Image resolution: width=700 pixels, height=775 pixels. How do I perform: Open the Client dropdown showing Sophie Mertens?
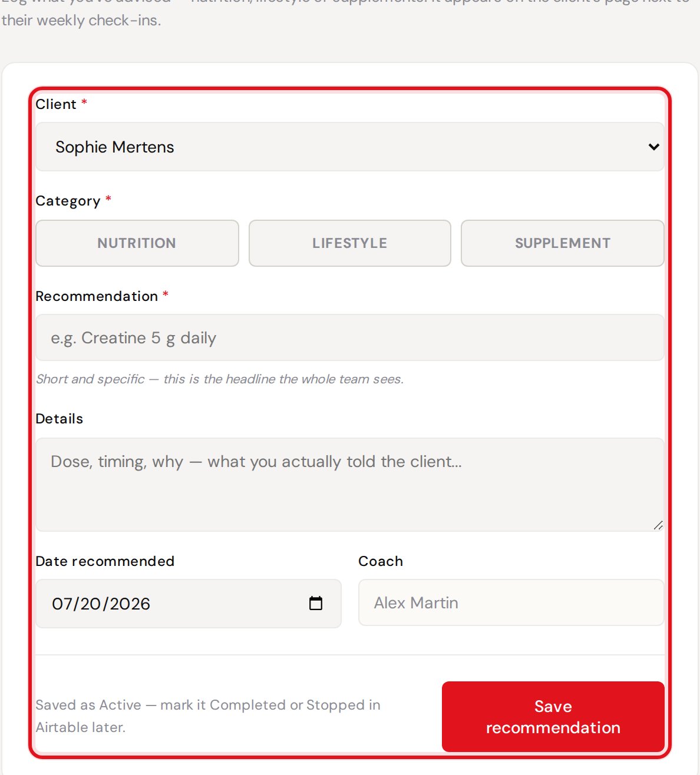click(x=349, y=147)
